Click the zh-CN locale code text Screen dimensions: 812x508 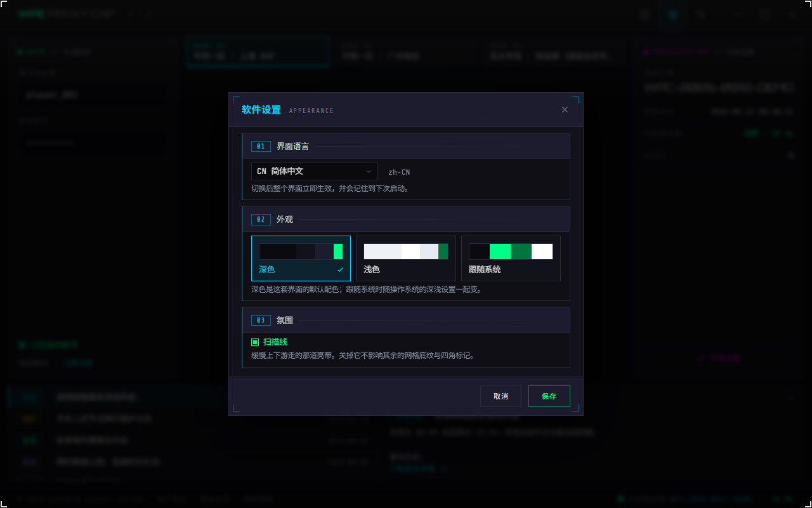399,172
